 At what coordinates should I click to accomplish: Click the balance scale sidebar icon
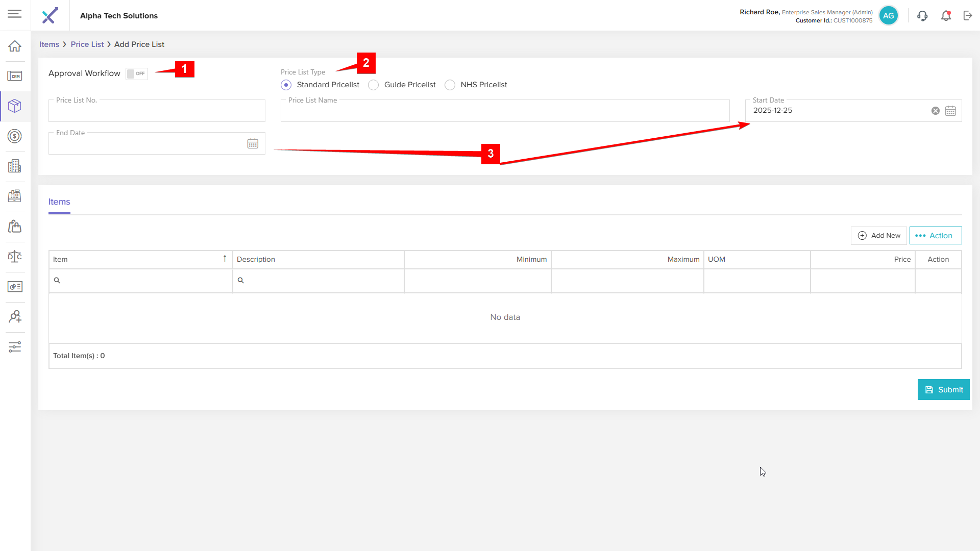coord(15,257)
